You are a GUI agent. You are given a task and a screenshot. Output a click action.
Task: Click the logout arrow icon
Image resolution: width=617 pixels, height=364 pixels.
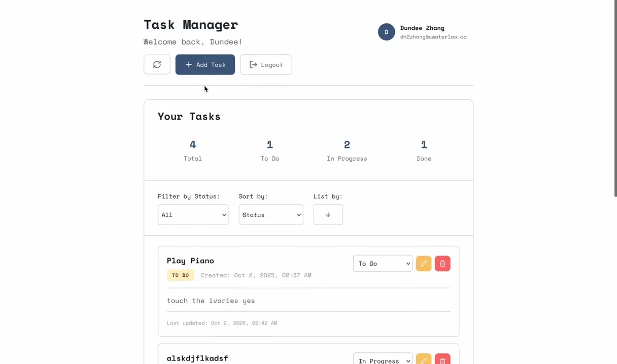(253, 64)
